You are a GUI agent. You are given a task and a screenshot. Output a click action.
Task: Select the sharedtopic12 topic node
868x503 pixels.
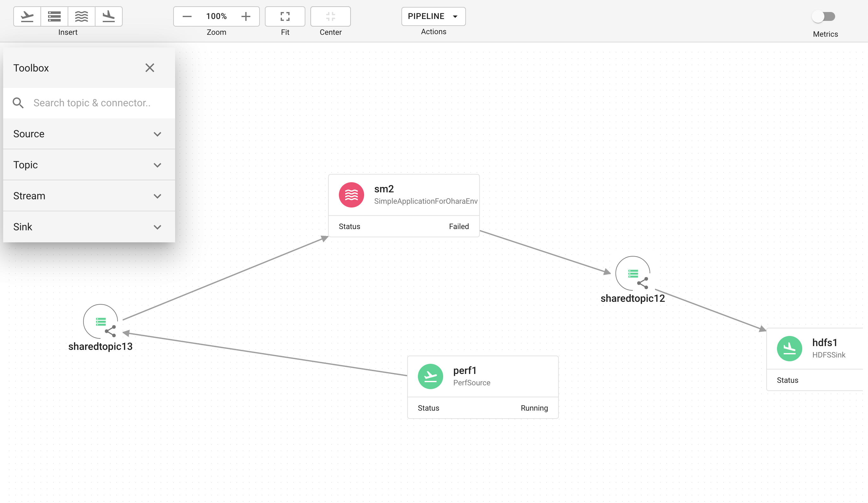coord(633,273)
